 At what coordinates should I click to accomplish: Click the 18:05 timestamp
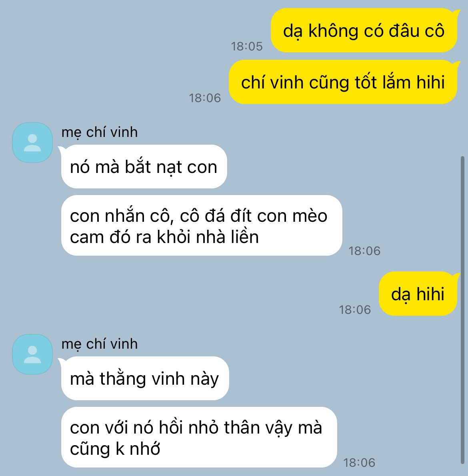(x=246, y=46)
